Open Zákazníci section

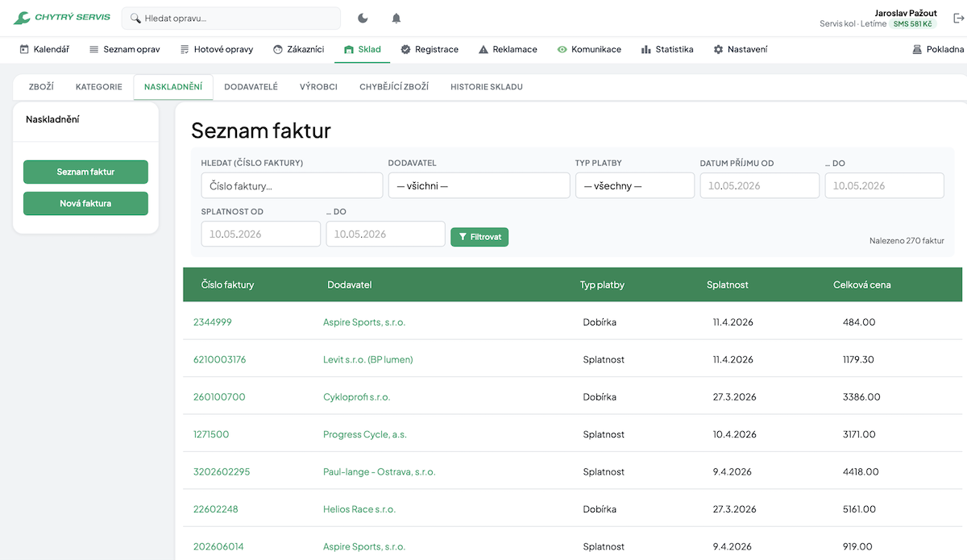tap(298, 49)
